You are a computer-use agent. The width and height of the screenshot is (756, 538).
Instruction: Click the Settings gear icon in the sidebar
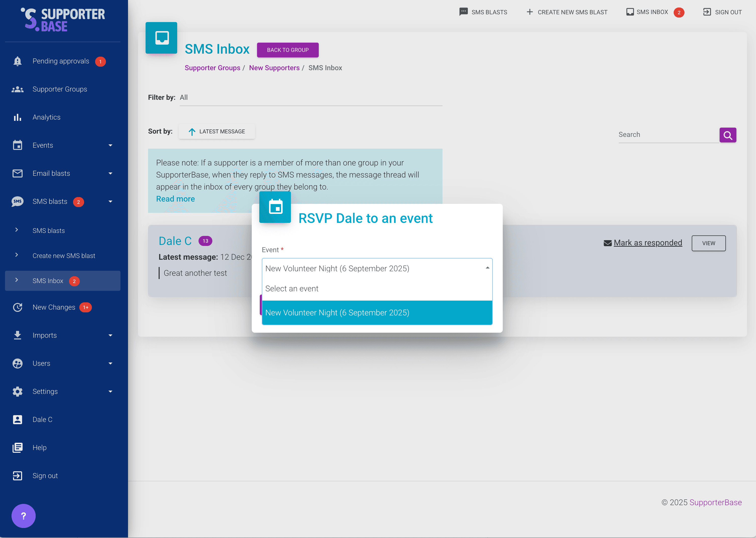pyautogui.click(x=18, y=392)
